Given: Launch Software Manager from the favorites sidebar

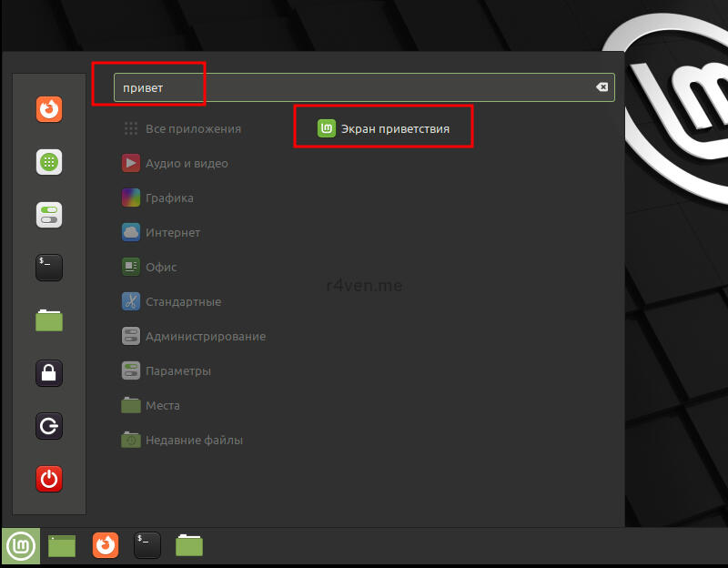Looking at the screenshot, I should (x=49, y=162).
